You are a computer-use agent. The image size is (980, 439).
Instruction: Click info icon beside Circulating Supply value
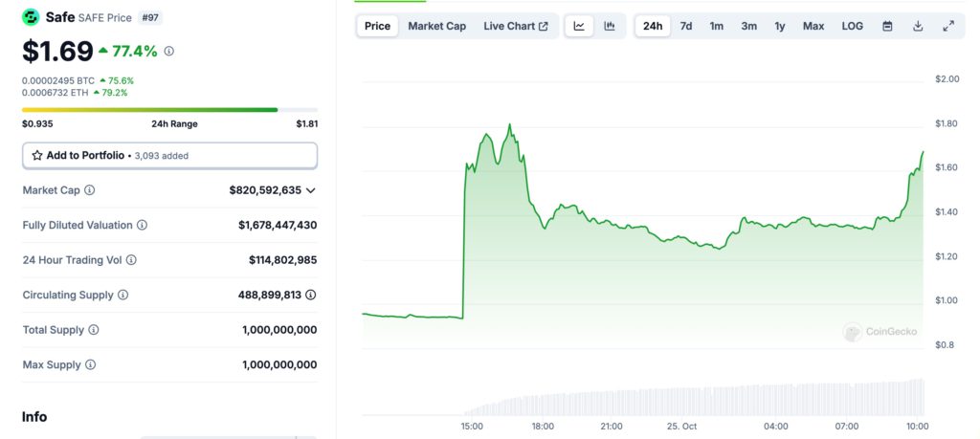click(x=310, y=295)
